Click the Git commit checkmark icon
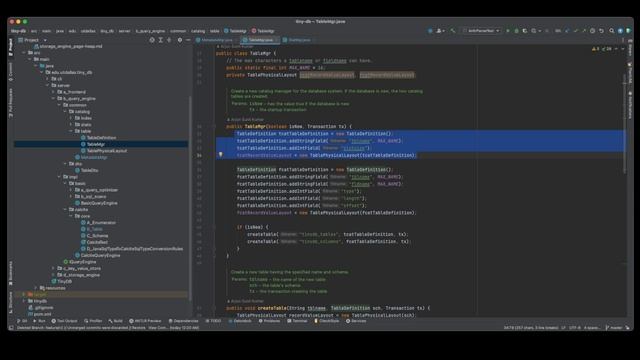 tap(576, 31)
